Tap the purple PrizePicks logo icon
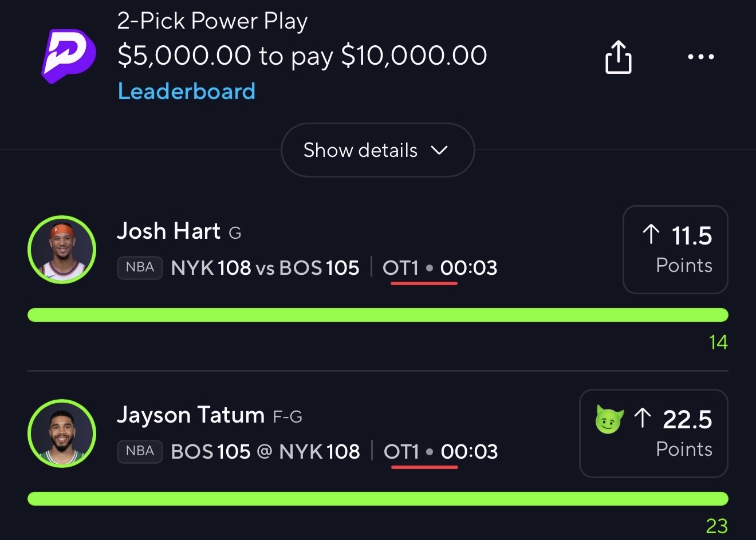This screenshot has width=756, height=540. [68, 56]
